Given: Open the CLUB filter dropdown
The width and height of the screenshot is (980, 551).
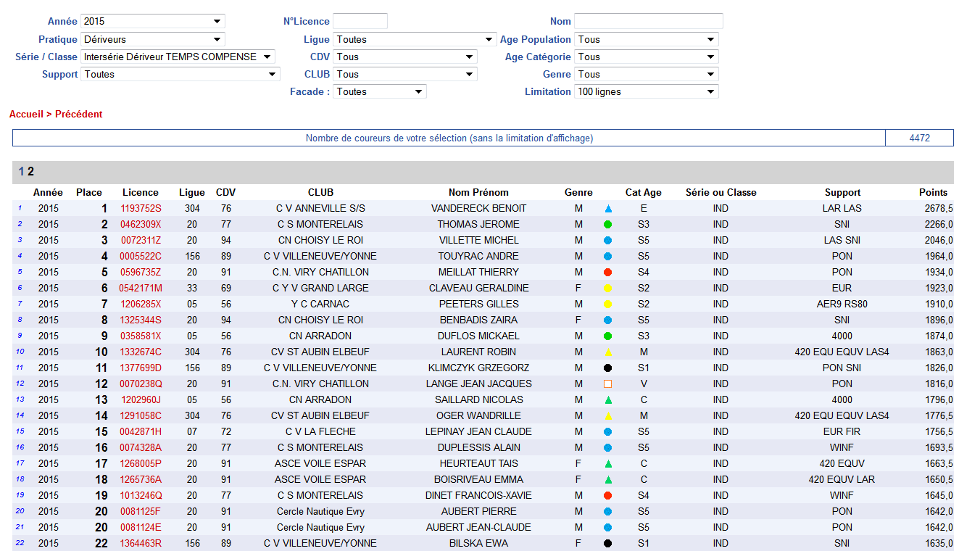Looking at the screenshot, I should tap(404, 74).
